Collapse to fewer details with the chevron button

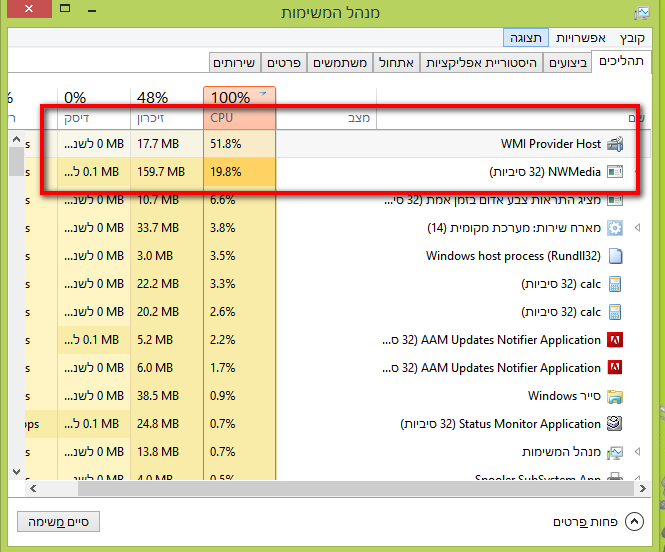click(x=634, y=521)
